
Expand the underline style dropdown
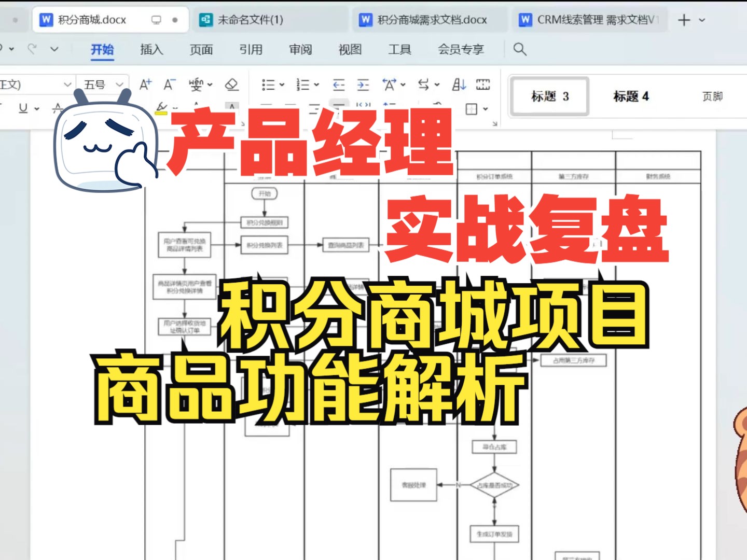pos(37,108)
